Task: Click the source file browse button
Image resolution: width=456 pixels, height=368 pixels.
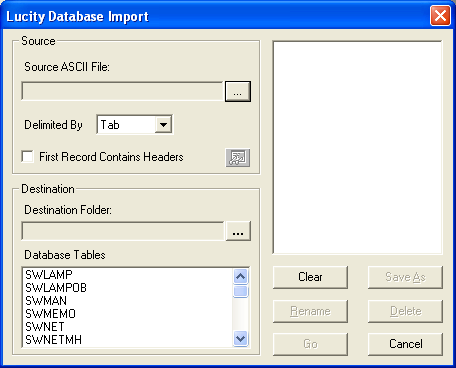Action: coord(238,91)
